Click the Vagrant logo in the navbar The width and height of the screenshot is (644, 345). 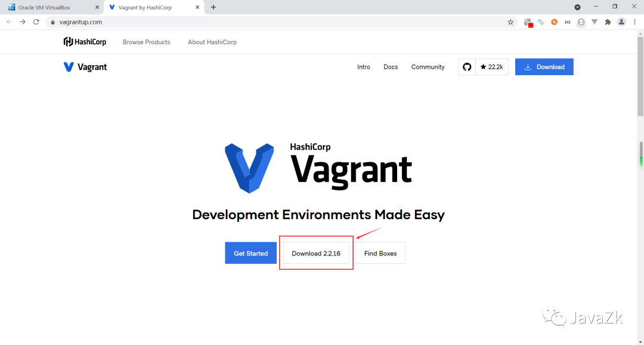[85, 67]
